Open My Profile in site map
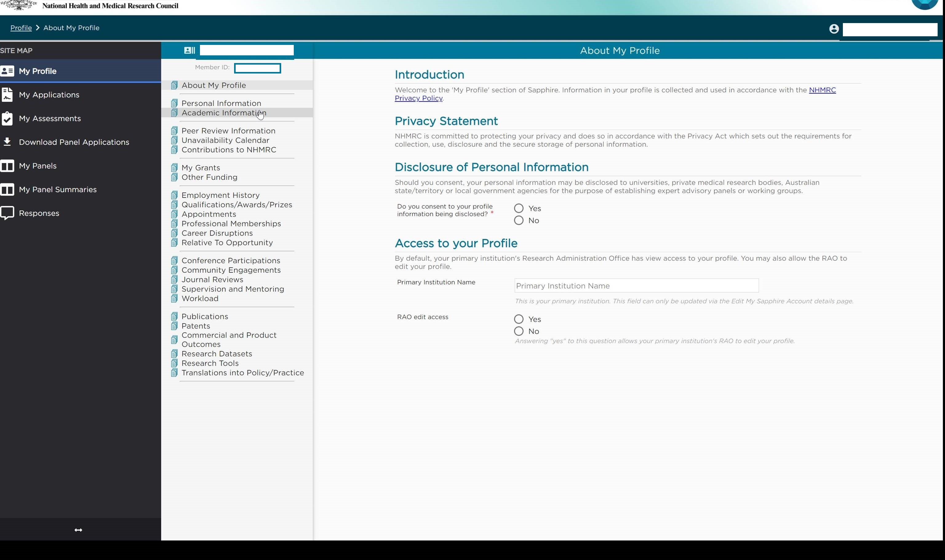The width and height of the screenshot is (945, 560). tap(80, 71)
